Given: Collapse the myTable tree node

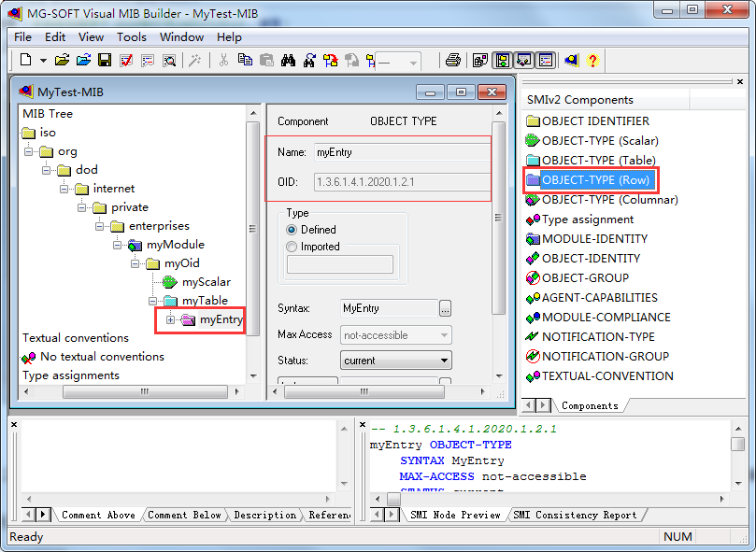Looking at the screenshot, I should pyautogui.click(x=153, y=301).
